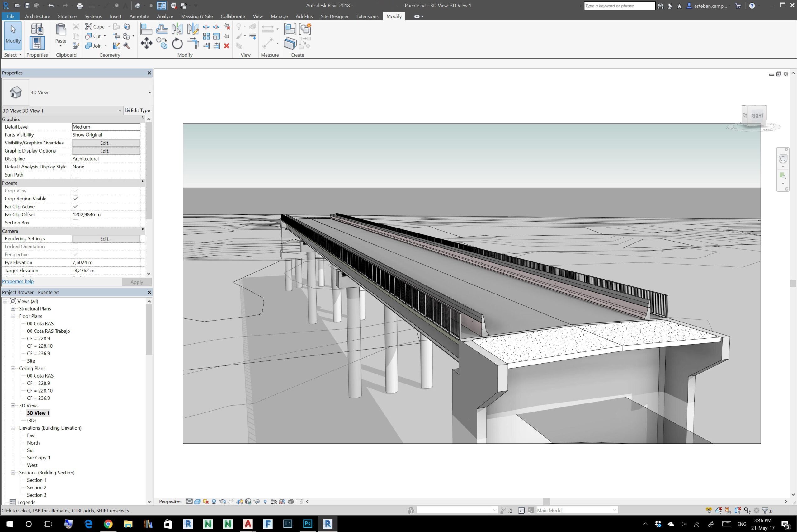Open the 3D View type selector dropdown

coord(149,93)
